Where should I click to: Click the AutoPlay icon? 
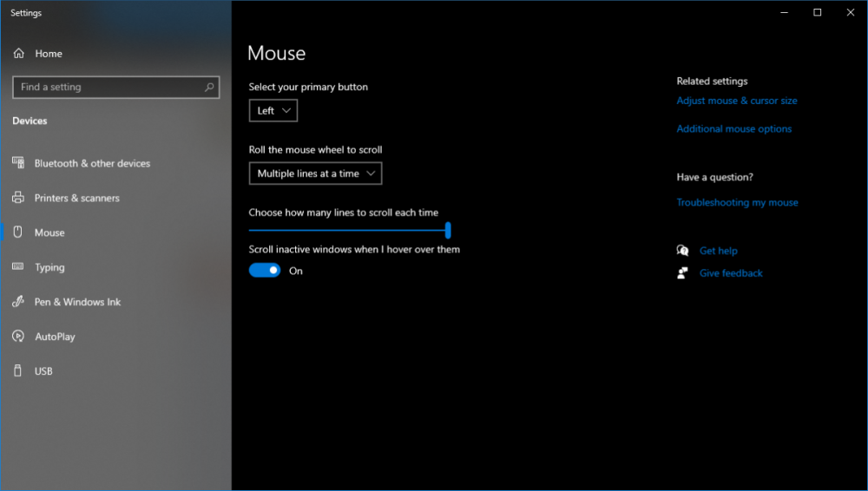[x=18, y=337]
